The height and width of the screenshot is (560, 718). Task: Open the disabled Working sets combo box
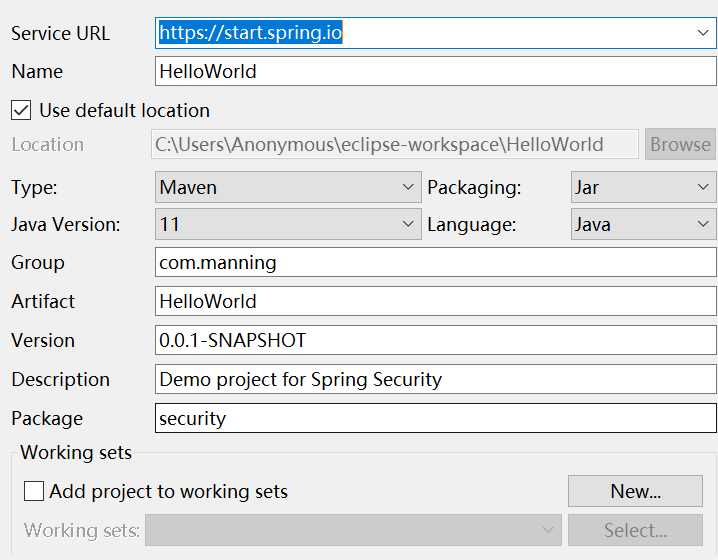coord(353,530)
